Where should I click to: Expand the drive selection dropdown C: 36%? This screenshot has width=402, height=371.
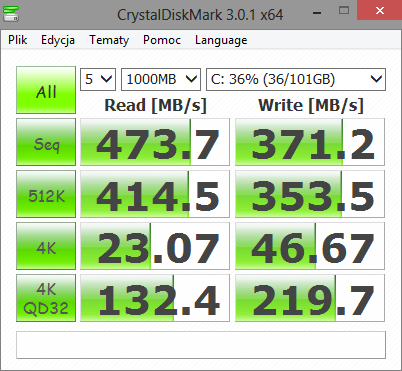tap(296, 79)
